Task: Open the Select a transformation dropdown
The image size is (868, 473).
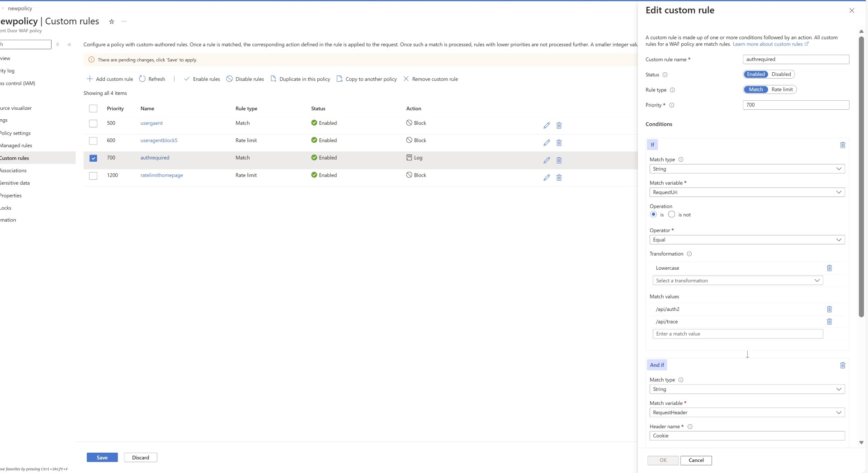Action: [738, 281]
